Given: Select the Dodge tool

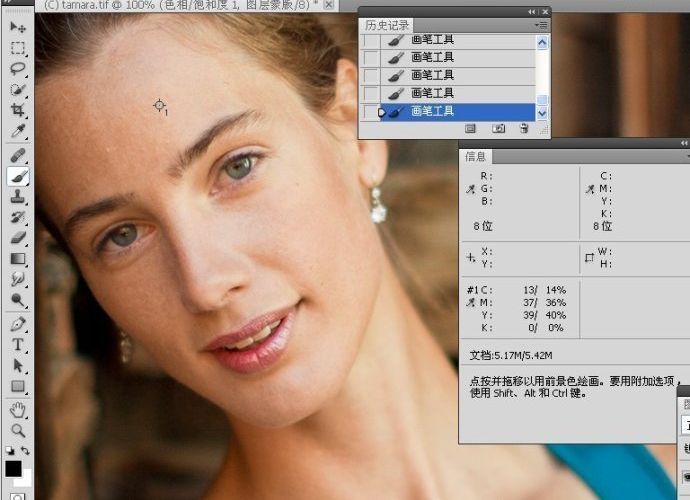Looking at the screenshot, I should point(18,300).
